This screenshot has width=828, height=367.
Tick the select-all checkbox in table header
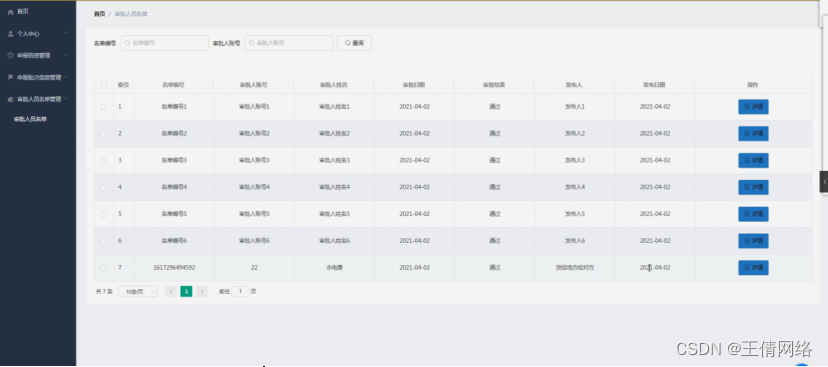pos(104,85)
